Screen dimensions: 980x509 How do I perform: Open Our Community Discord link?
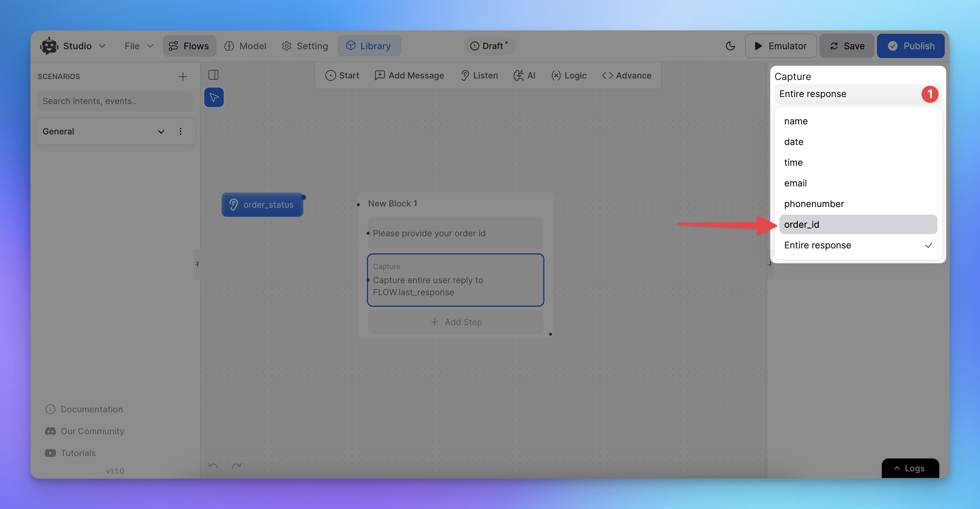coord(85,431)
